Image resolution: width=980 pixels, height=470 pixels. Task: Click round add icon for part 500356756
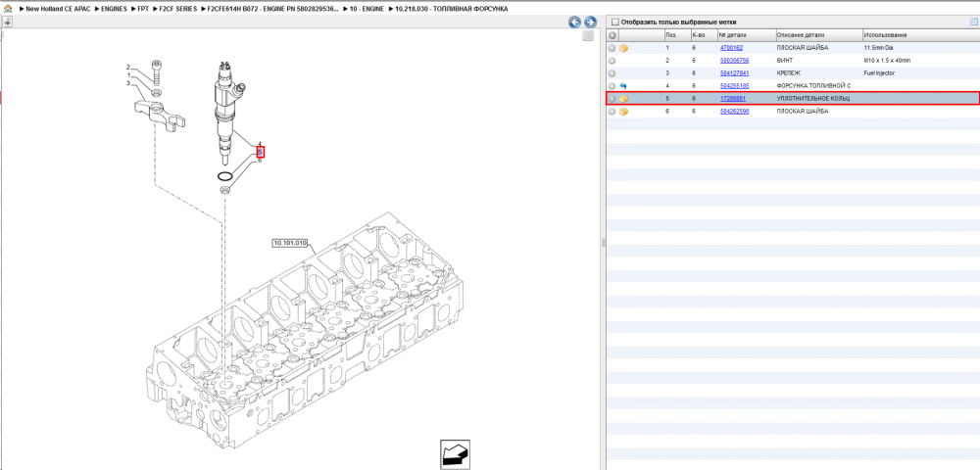(612, 61)
